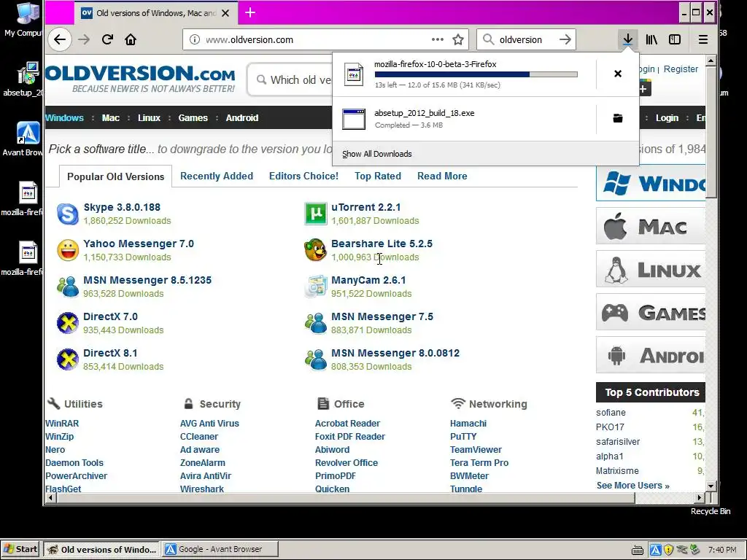
Task: Open See More Users link
Action: 633,485
